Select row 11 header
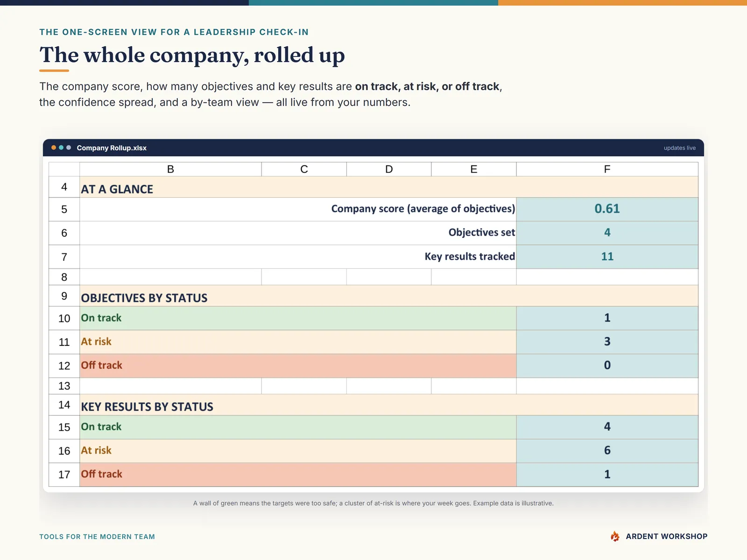The image size is (747, 560). point(64,342)
